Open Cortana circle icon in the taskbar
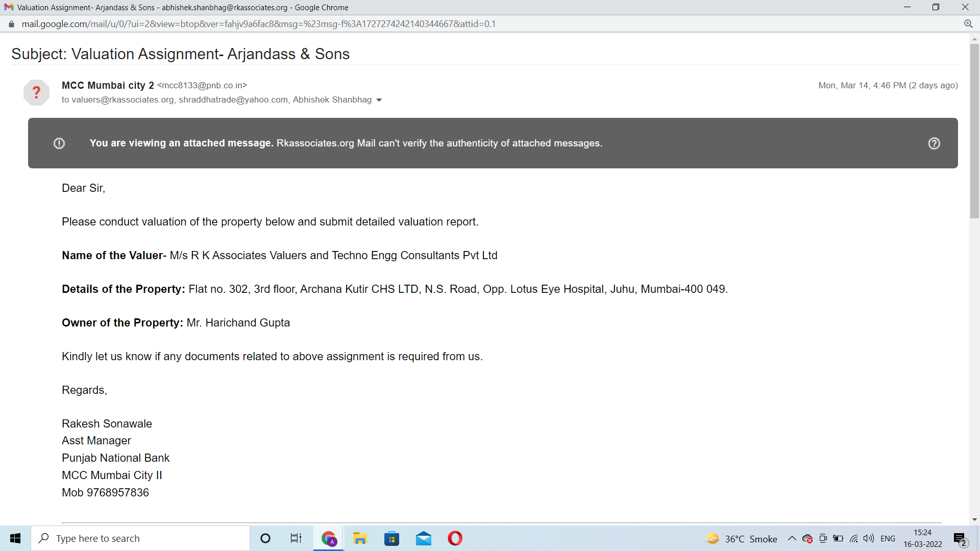980x551 pixels. (265, 538)
